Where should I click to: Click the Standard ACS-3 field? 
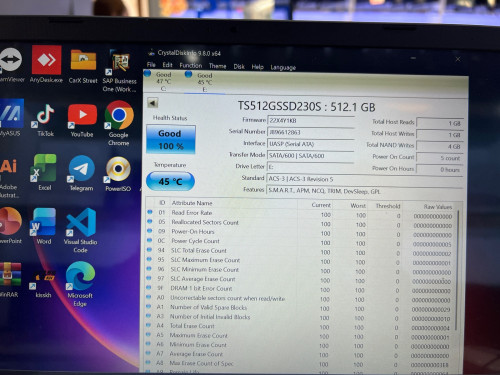click(x=365, y=179)
